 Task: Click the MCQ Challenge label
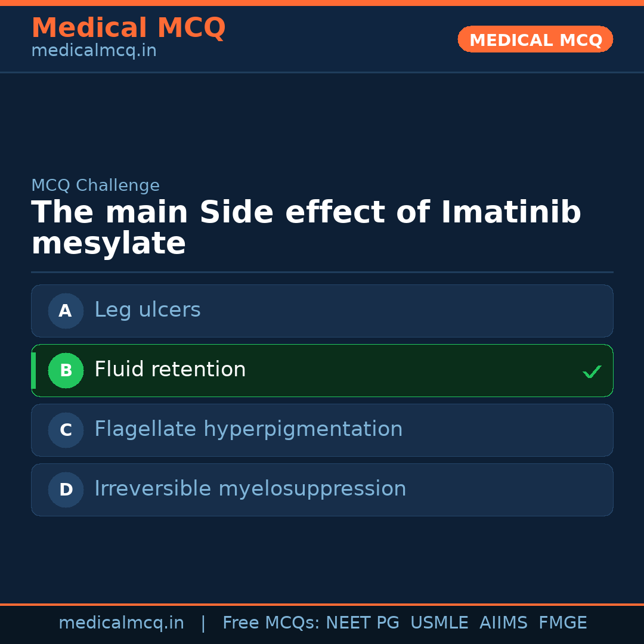tap(95, 185)
